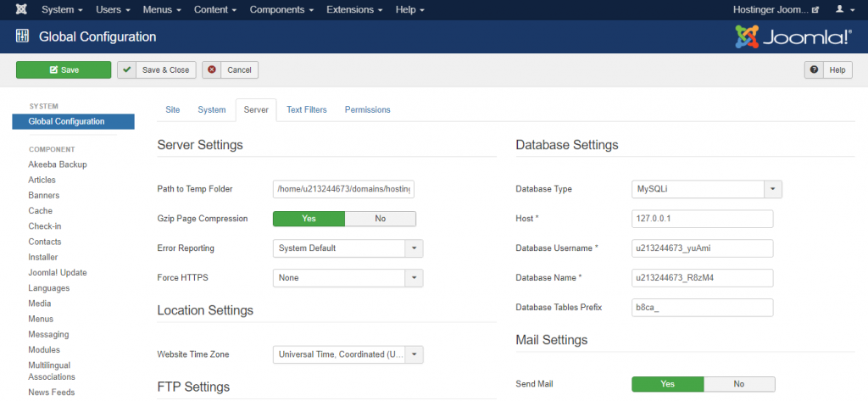The image size is (868, 401).
Task: Click the Joomla logo icon in top bar
Action: coord(20,9)
